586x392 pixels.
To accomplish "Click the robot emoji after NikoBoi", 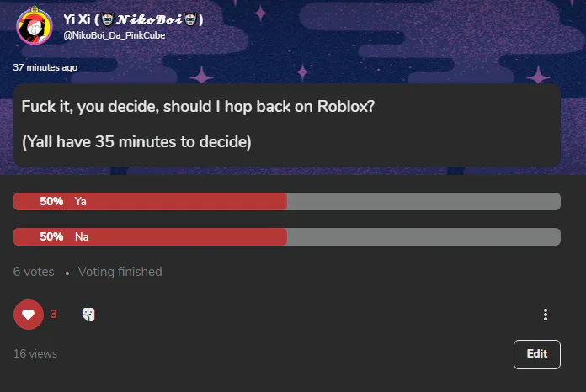I will coord(190,19).
